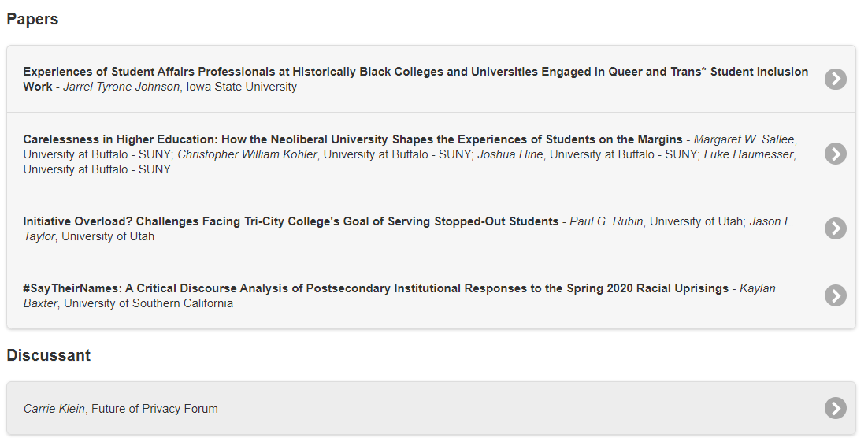Click the arrow icon for discussant Carrie Klein
The image size is (868, 438).
835,408
